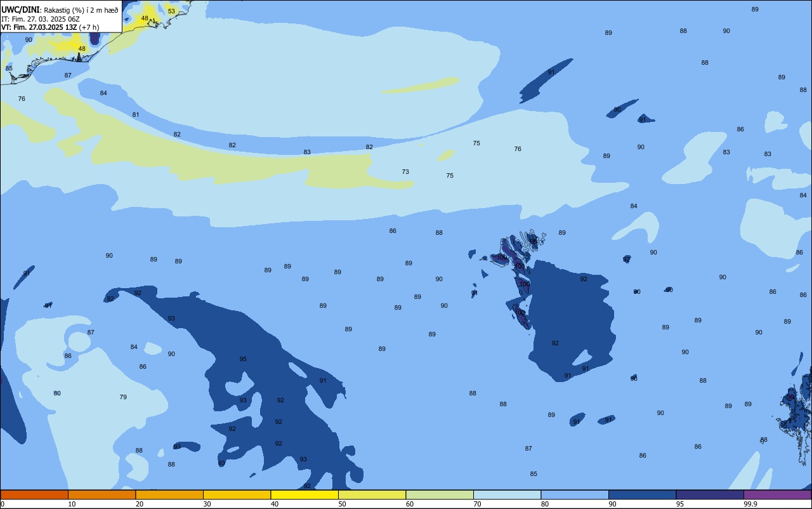Click the '53' humidity value on the map
The height and width of the screenshot is (509, 812).
tap(171, 11)
